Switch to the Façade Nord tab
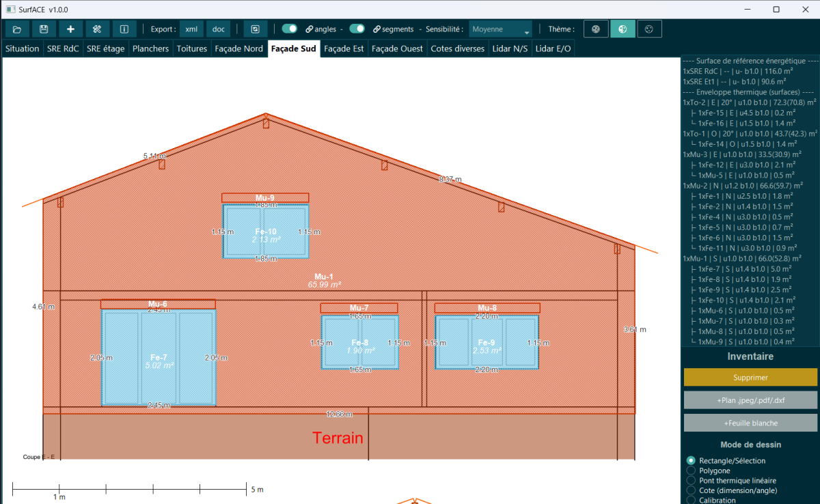 point(238,48)
